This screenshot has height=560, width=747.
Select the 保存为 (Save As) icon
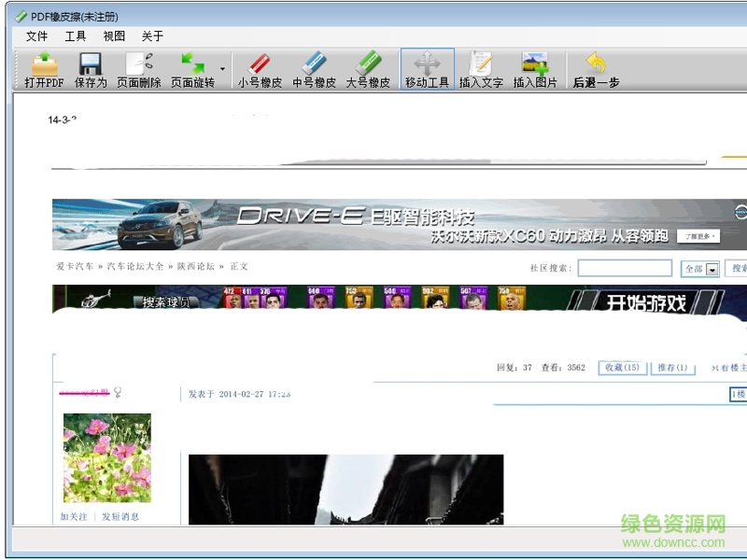coord(90,67)
